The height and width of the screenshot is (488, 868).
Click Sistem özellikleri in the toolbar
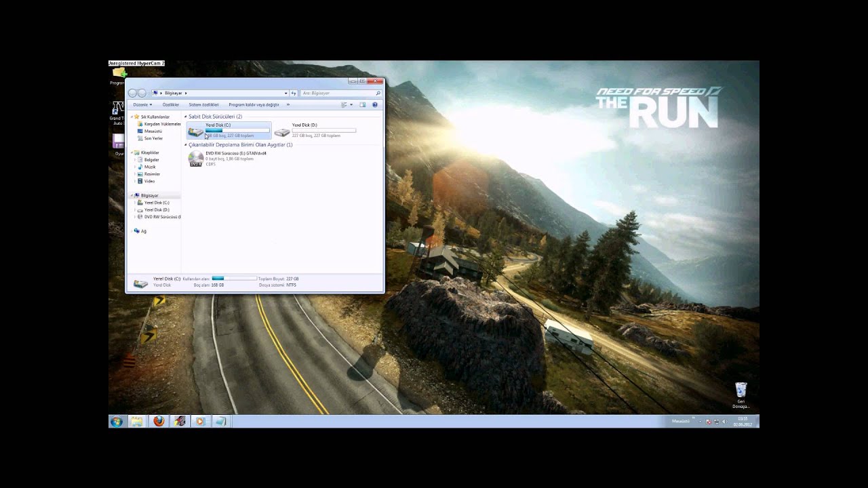203,104
